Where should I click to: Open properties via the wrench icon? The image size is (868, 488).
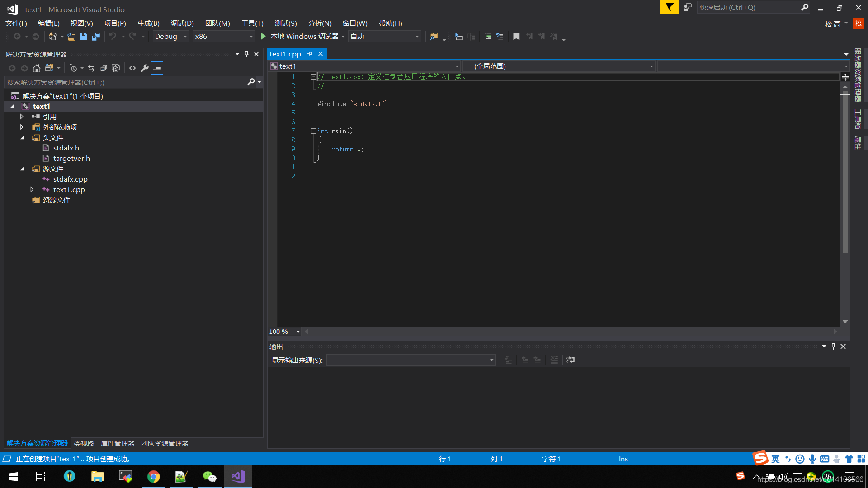[x=145, y=68]
